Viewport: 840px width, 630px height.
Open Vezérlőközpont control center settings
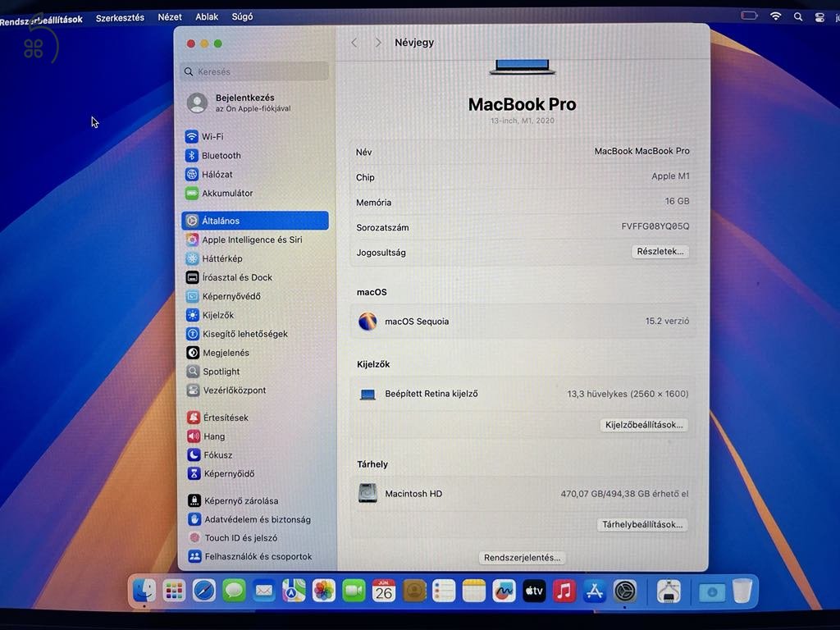tap(226, 390)
